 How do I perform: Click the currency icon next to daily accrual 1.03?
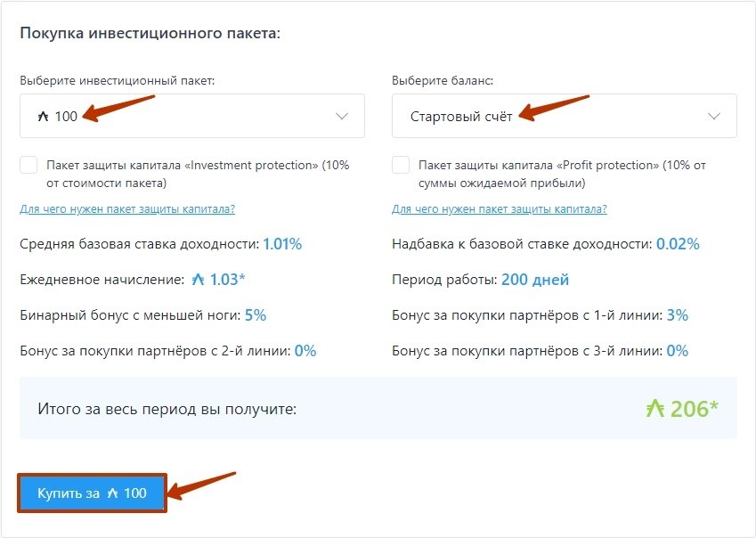point(198,279)
